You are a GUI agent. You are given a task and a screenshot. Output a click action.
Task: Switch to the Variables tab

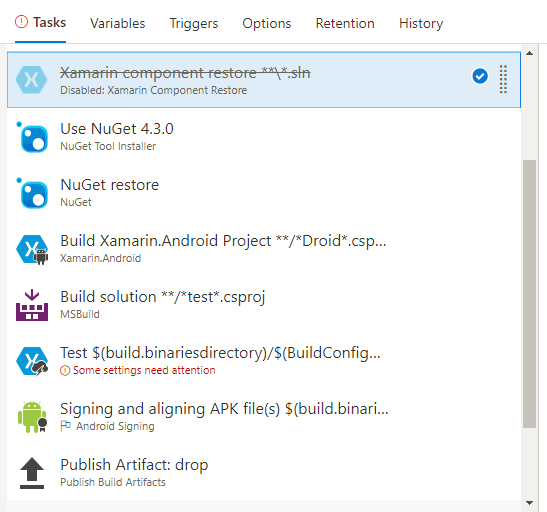click(118, 23)
